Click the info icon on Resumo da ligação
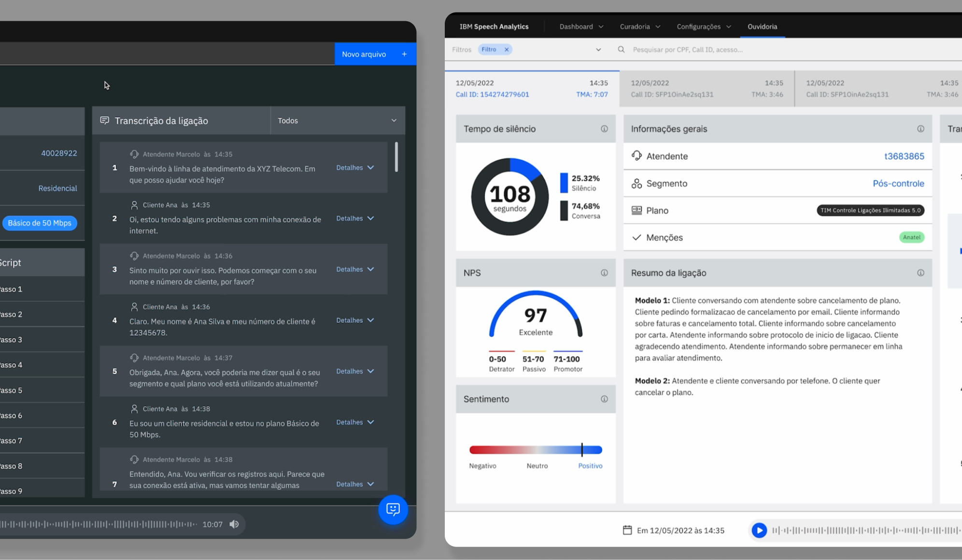 (920, 273)
